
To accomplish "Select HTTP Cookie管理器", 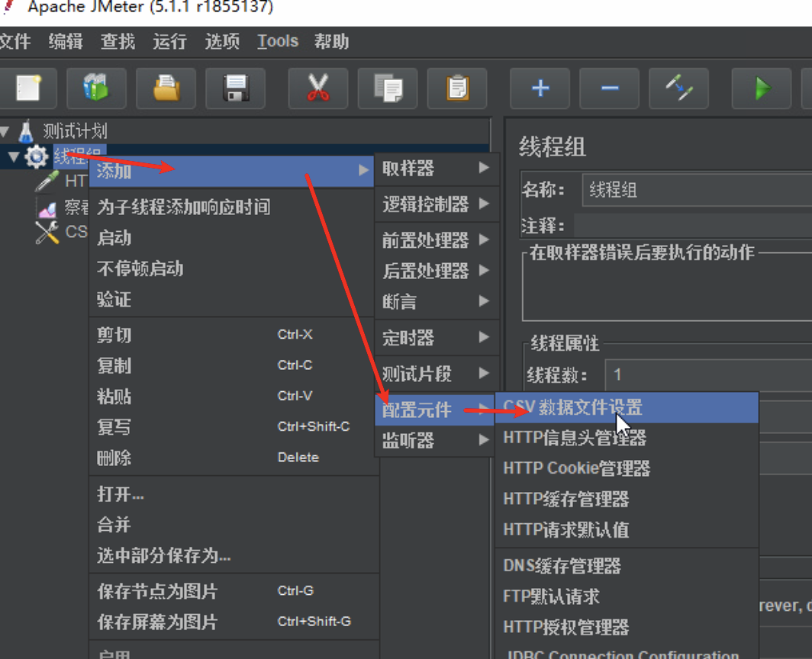I will (x=627, y=468).
